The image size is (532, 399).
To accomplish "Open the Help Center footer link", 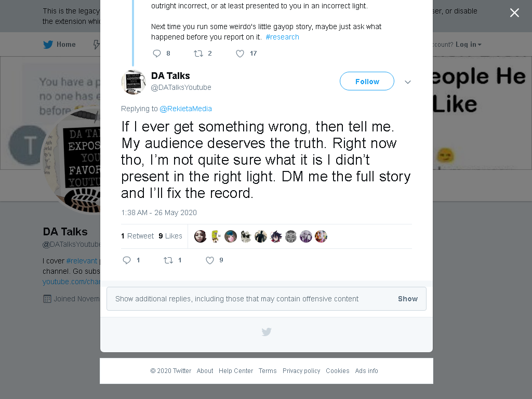I will pyautogui.click(x=236, y=371).
